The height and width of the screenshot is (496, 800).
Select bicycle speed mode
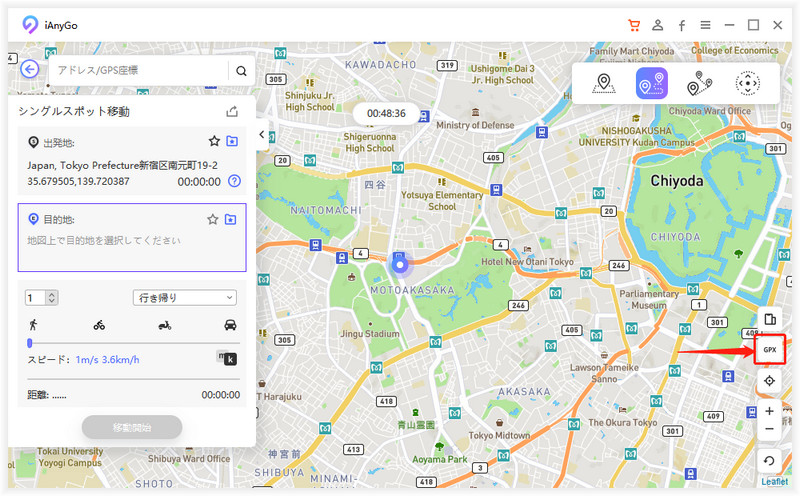point(99,325)
